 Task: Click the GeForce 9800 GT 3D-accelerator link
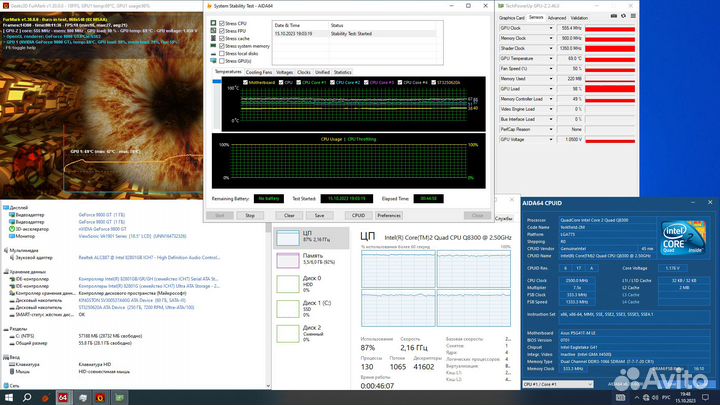(x=102, y=229)
